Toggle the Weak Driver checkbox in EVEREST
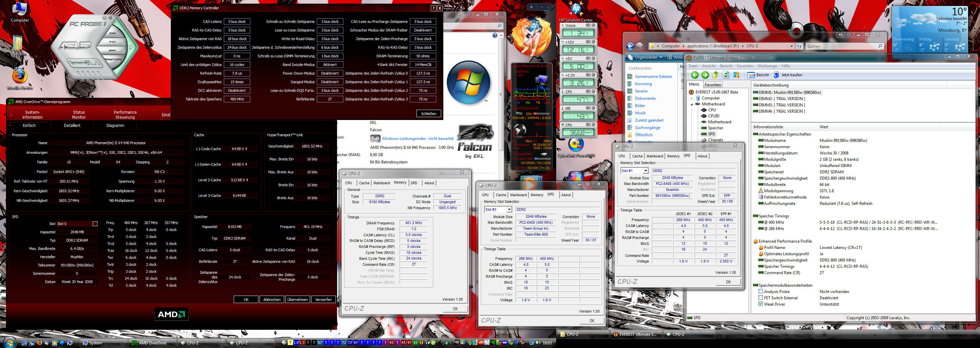The height and width of the screenshot is (348, 980). tap(760, 304)
